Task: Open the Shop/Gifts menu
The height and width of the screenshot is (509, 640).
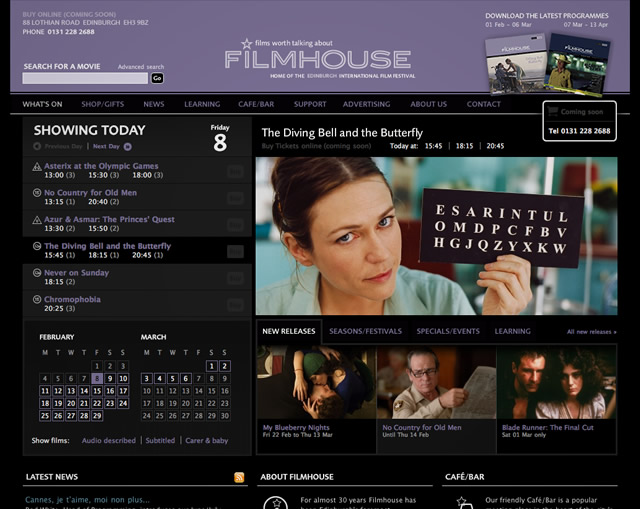Action: point(102,104)
